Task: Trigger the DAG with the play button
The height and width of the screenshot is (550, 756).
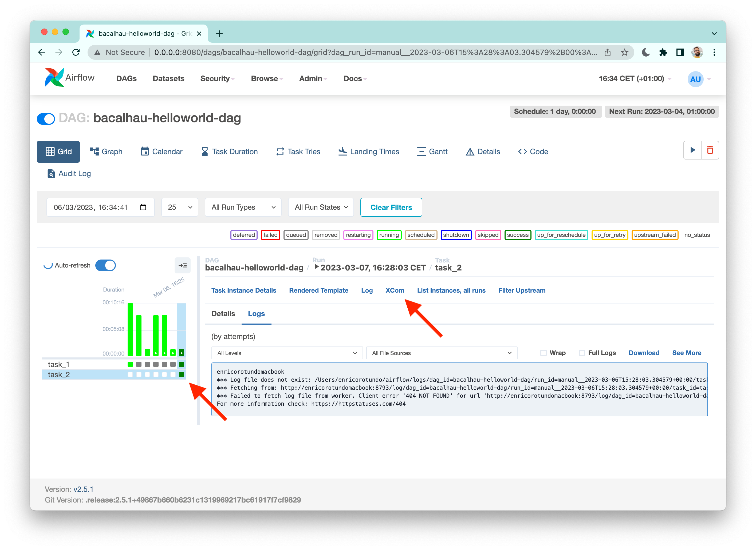Action: click(692, 150)
